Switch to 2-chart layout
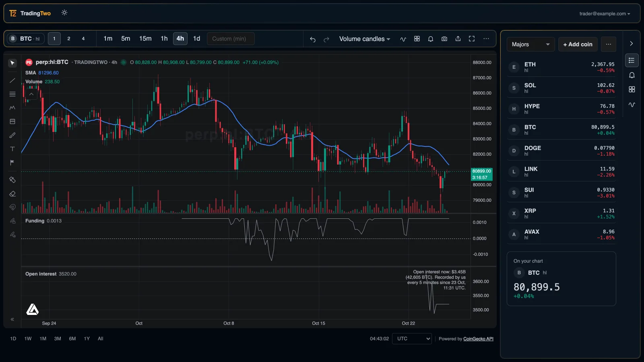Image resolution: width=644 pixels, height=362 pixels. (x=69, y=39)
